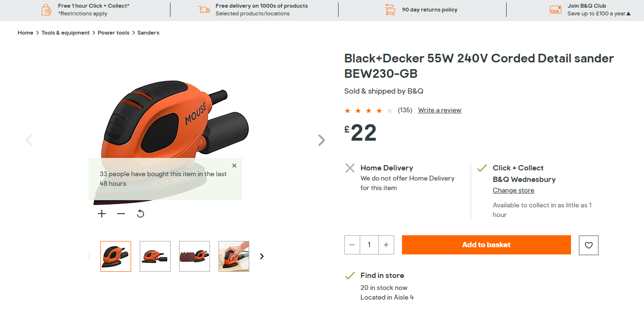Add sander to wishlist with heart icon
This screenshot has height=325, width=644.
click(x=588, y=245)
